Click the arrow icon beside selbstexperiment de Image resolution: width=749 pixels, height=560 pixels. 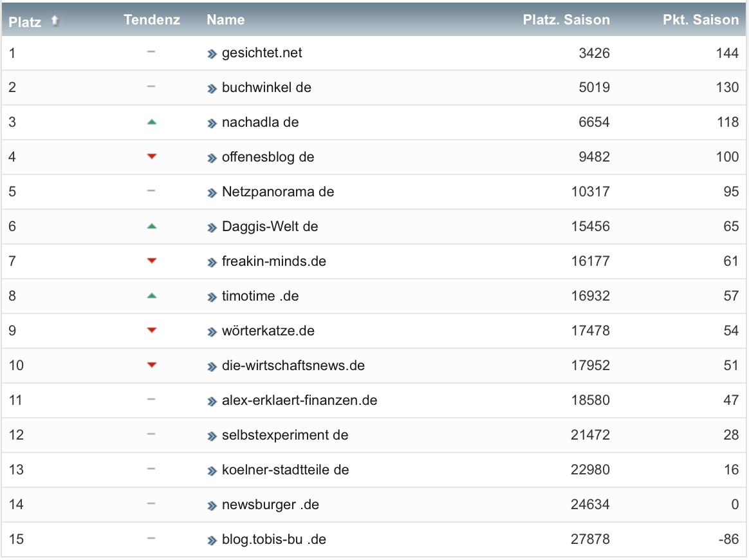pos(212,436)
